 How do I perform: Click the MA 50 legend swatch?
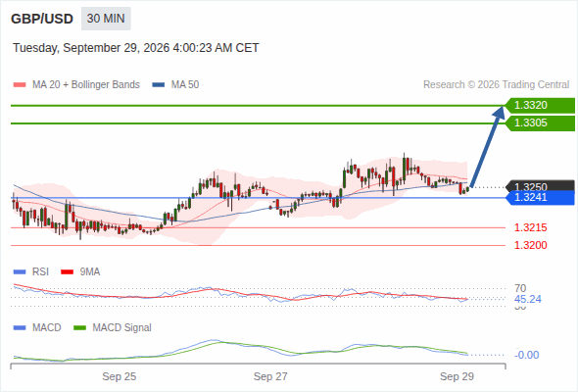(159, 85)
